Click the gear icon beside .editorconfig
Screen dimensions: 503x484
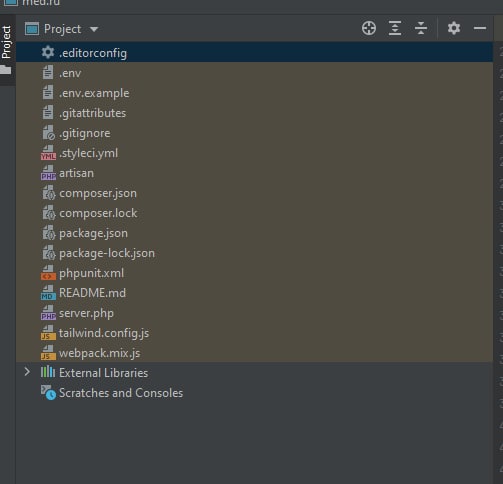click(x=48, y=52)
